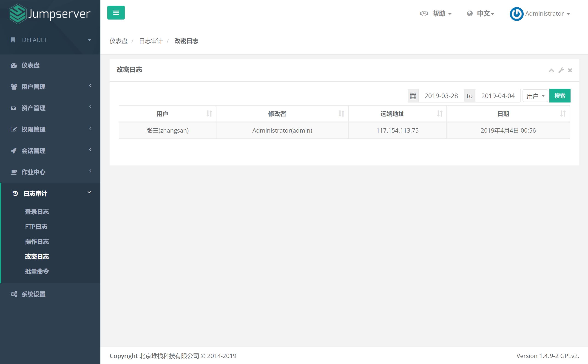Screen dimensions: 588x364
Task: Click the handshake help icon
Action: [424, 14]
